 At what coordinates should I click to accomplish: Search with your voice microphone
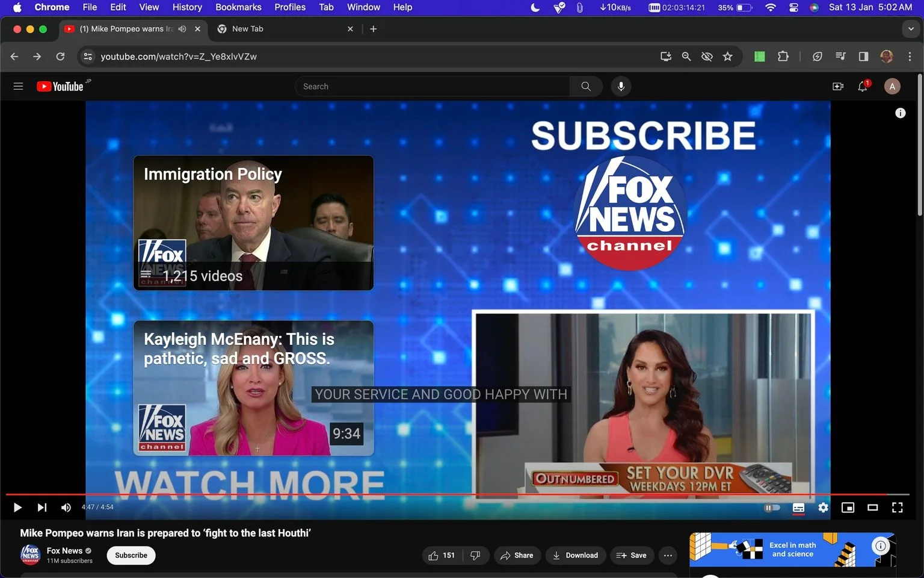[x=621, y=86]
